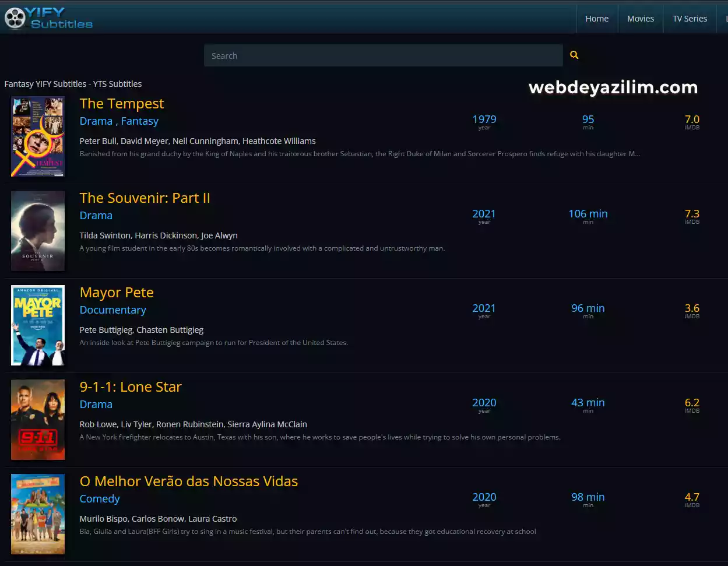Click the cast line Pete Buttigieg, Chasten Buttigieg

pyautogui.click(x=142, y=330)
